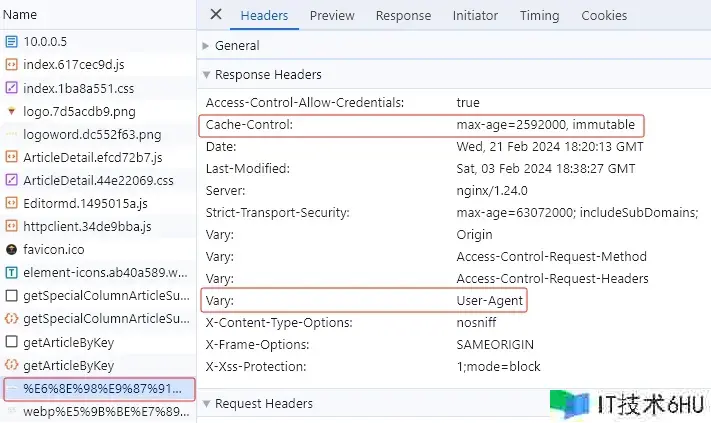Click the document icon next to 10.0.0.5

12,42
